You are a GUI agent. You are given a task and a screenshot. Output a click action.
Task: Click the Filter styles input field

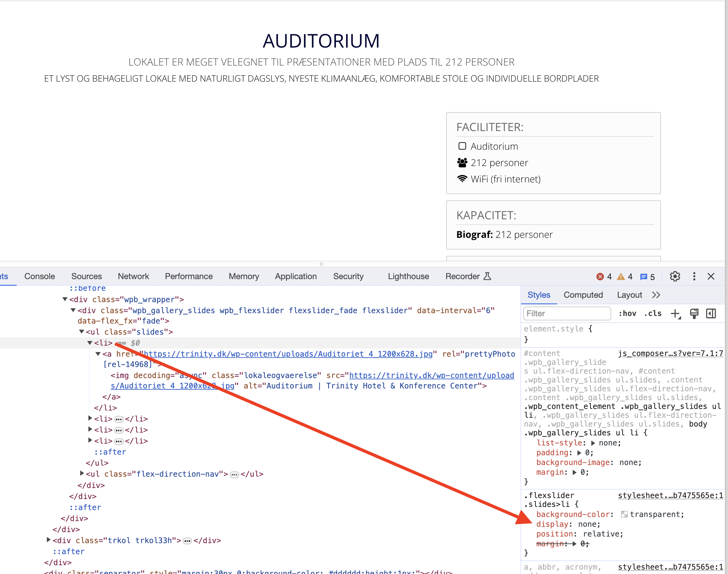tap(567, 313)
